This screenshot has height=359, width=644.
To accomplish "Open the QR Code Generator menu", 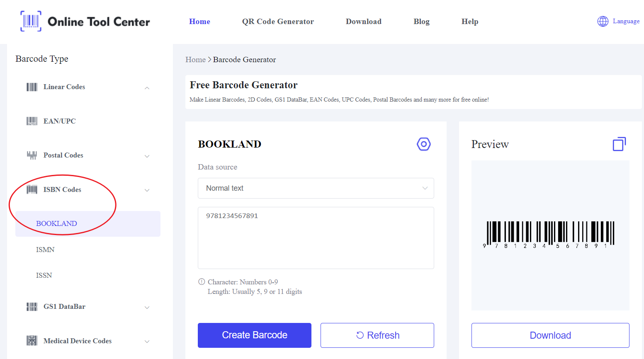I will click(278, 22).
